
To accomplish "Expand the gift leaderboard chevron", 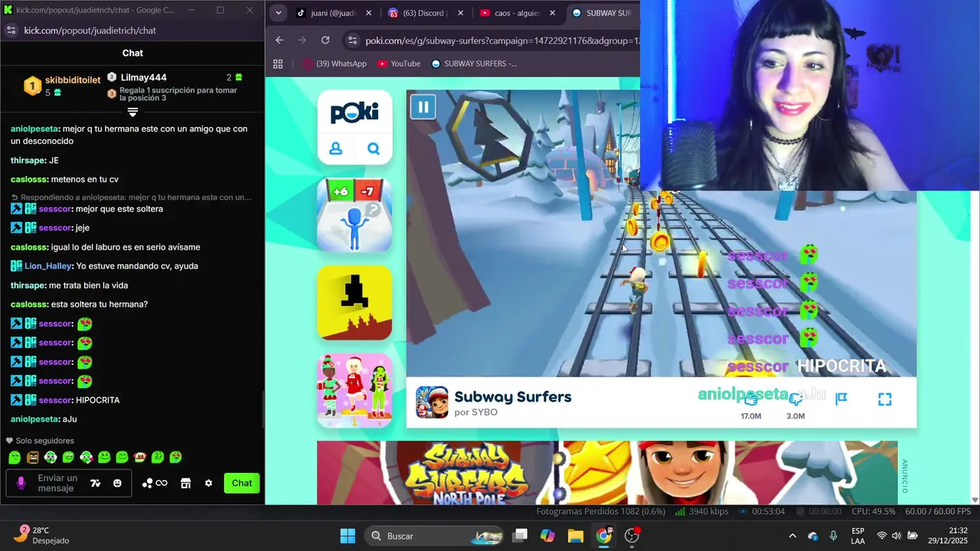I will coord(132,112).
